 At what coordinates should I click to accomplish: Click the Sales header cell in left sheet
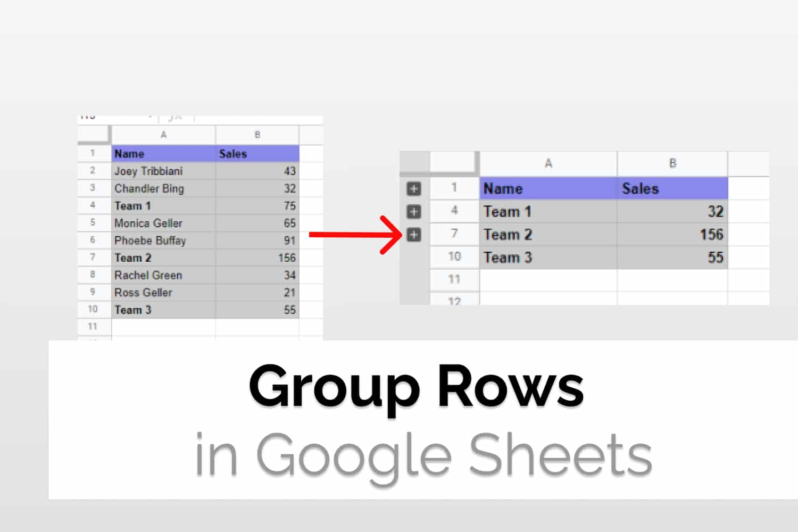click(257, 154)
